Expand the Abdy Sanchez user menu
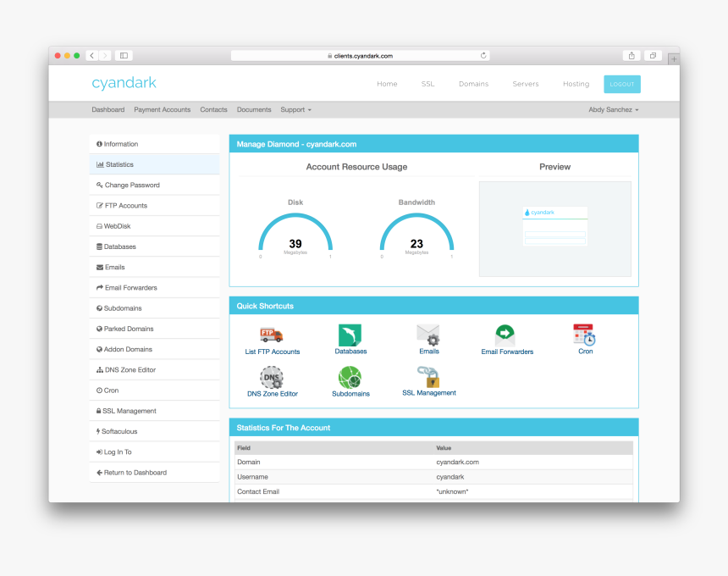Image resolution: width=728 pixels, height=576 pixels. coord(614,109)
